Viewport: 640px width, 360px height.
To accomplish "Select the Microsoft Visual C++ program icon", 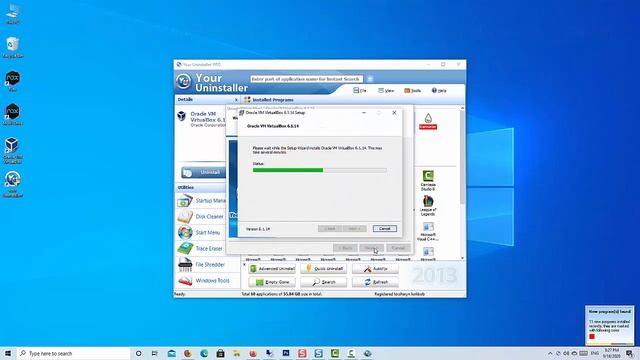I will [x=428, y=231].
